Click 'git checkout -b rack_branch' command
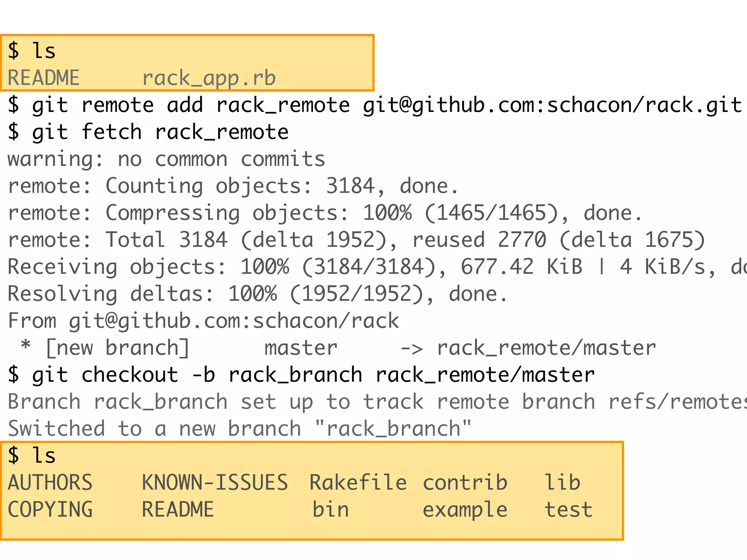 coord(301,375)
